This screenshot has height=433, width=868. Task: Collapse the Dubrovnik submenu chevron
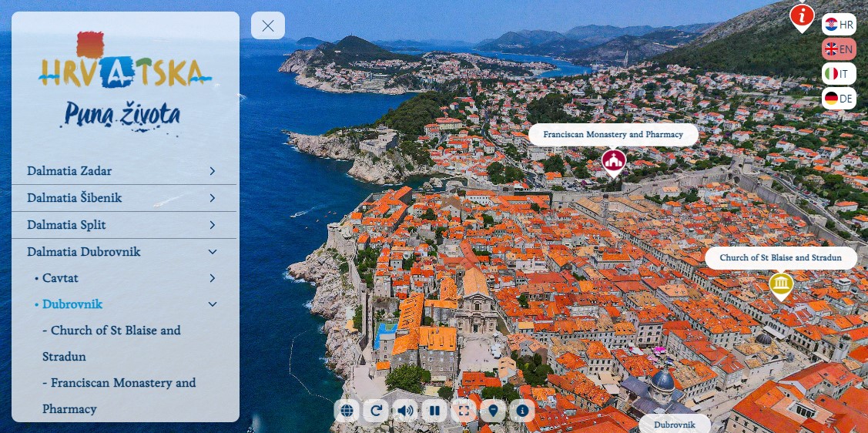[212, 304]
